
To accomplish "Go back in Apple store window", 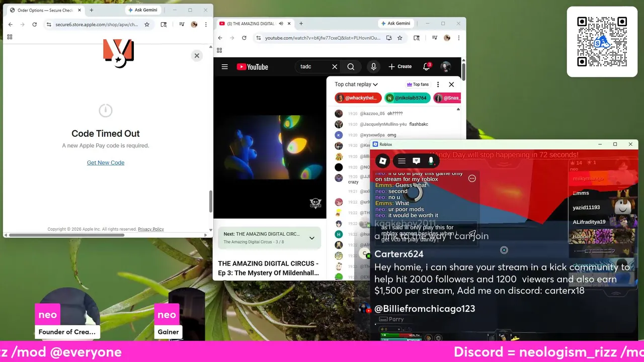I will pos(11,24).
